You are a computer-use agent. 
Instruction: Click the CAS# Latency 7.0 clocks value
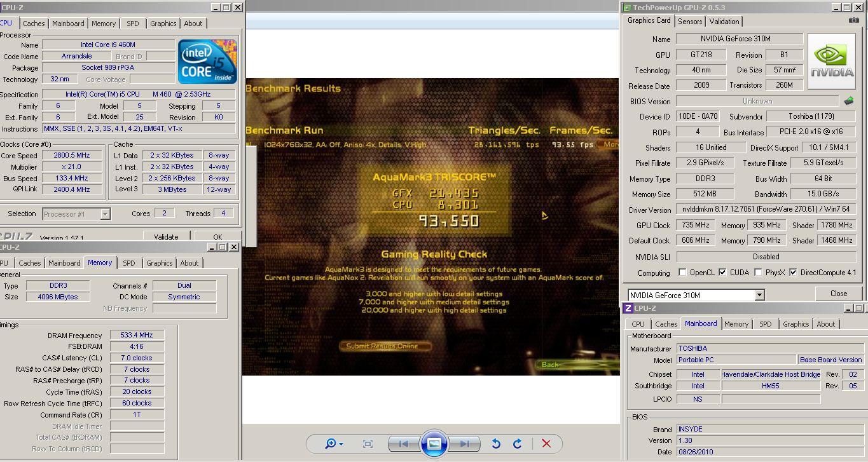(137, 358)
